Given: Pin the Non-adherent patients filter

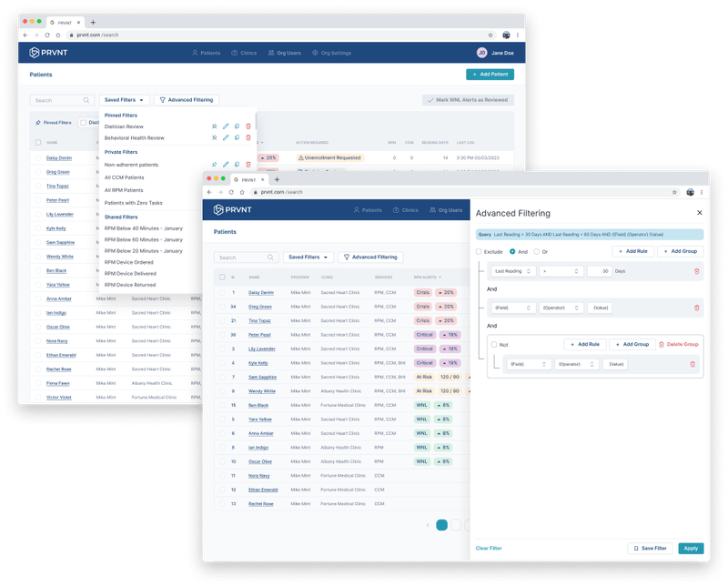Looking at the screenshot, I should pos(215,165).
